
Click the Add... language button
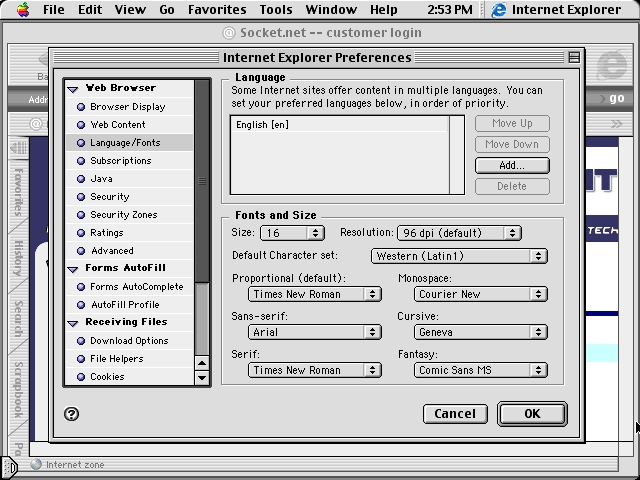click(512, 165)
